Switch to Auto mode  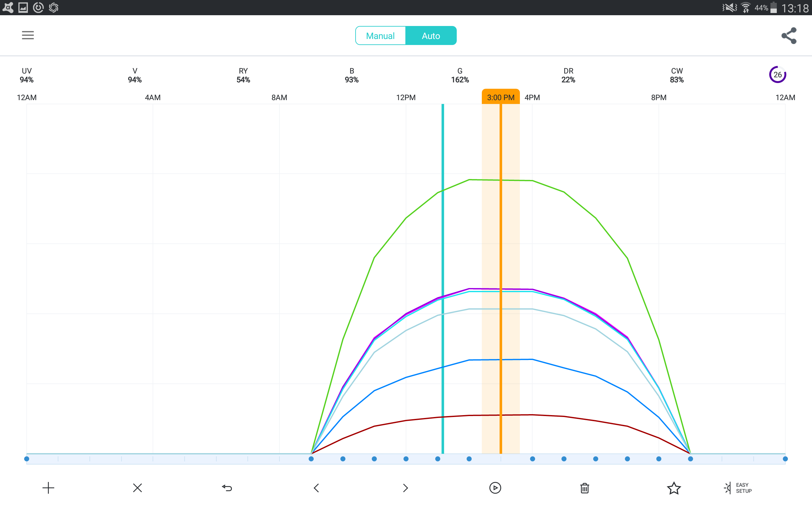tap(431, 35)
